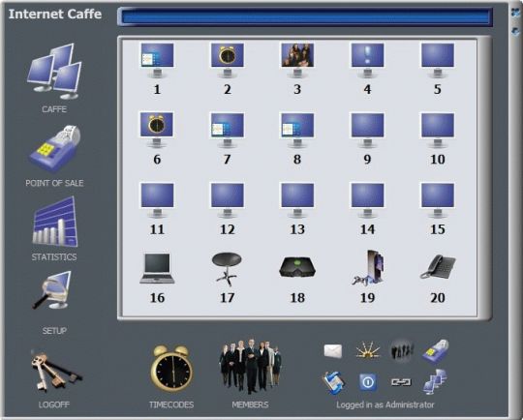The height and width of the screenshot is (420, 523).
Task: Select computer 4 with exclamation mark
Action: point(367,60)
